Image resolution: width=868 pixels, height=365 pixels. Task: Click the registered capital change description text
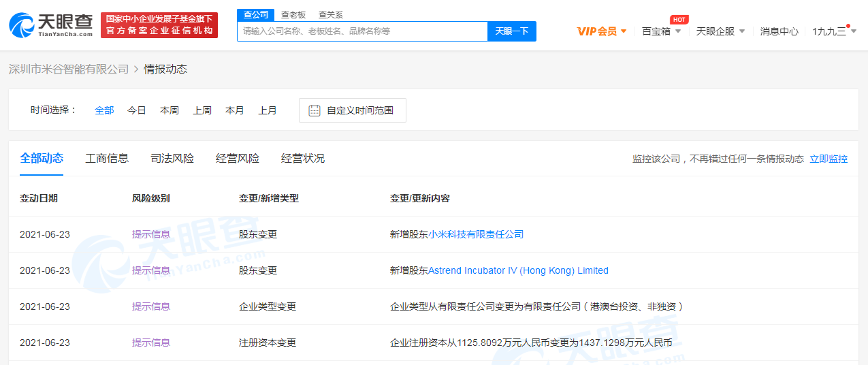pyautogui.click(x=531, y=343)
